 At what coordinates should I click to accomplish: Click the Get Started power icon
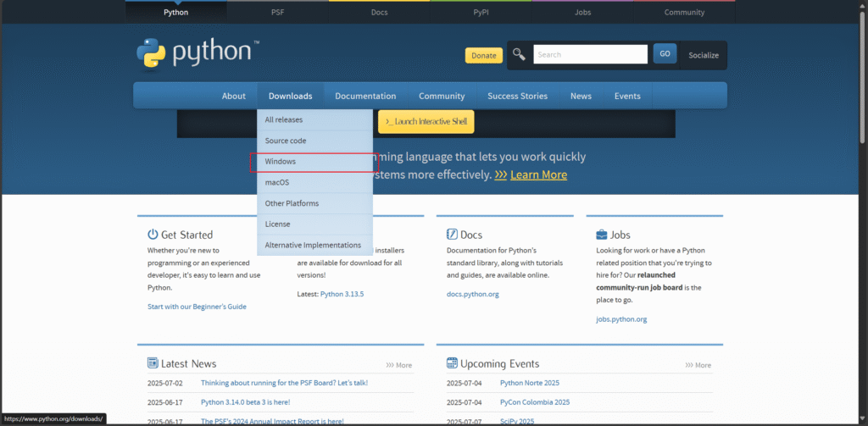[153, 234]
